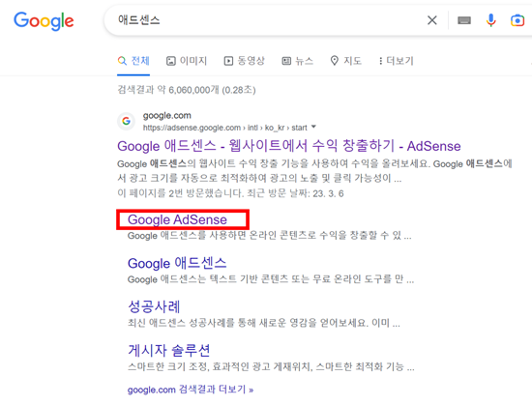The height and width of the screenshot is (405, 532).
Task: Click the 전체 tab magnifier icon
Action: pyautogui.click(x=122, y=61)
